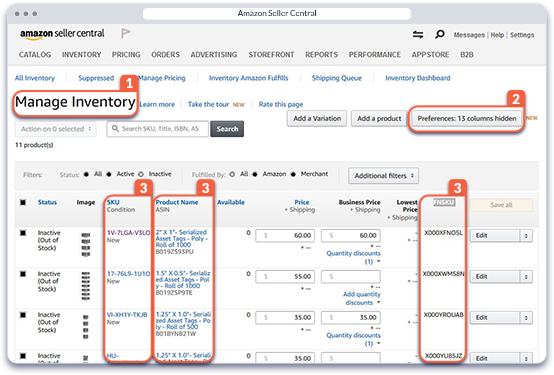Open Edit dropdown arrow for FNSKU X000XFNOSL row
The image size is (554, 375).
click(x=526, y=235)
